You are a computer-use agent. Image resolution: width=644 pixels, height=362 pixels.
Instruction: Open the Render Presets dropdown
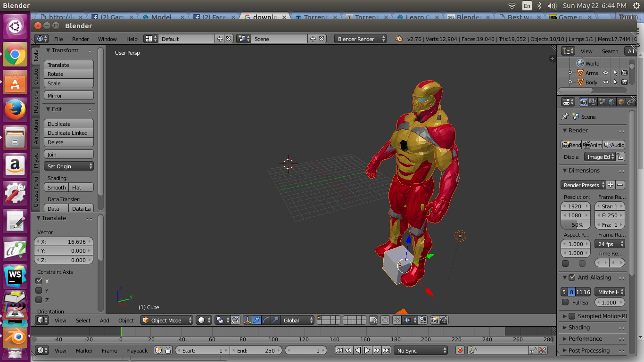(x=583, y=185)
